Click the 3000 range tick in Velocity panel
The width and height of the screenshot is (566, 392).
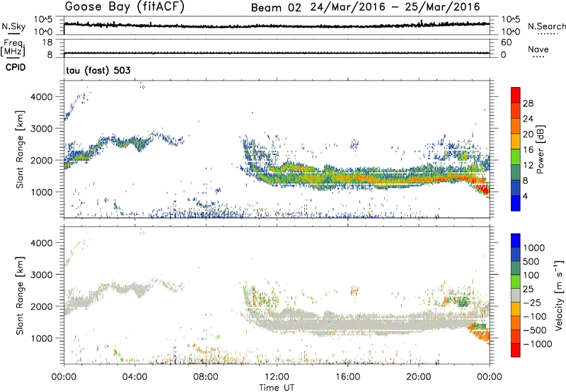pos(41,275)
